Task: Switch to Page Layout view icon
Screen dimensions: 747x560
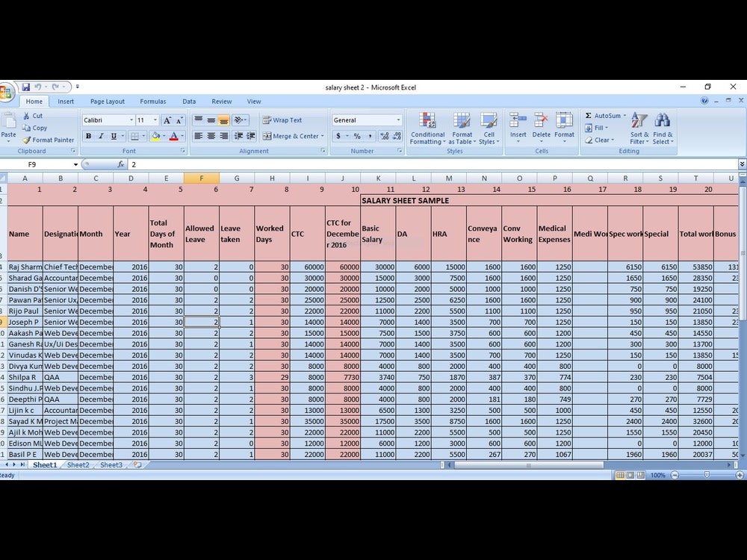Action: tap(630, 475)
